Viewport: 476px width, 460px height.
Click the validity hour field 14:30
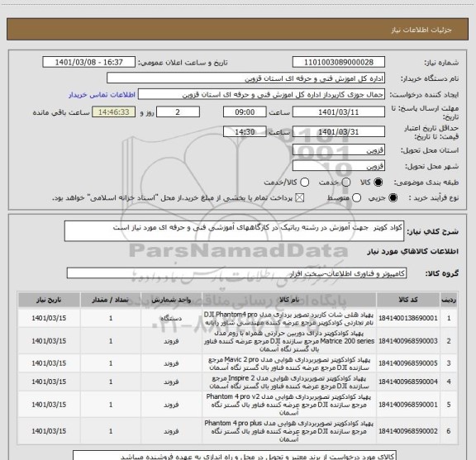click(245, 131)
